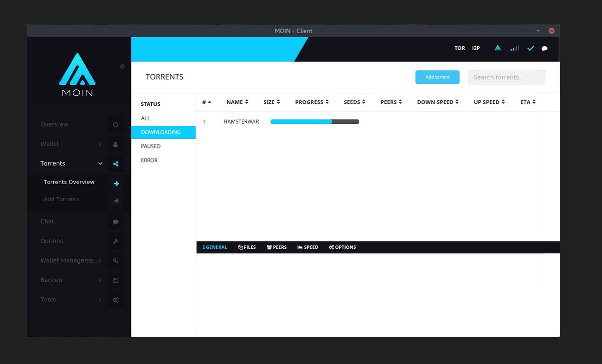The width and height of the screenshot is (602, 364).
Task: Click the Add torrent button
Action: (437, 77)
